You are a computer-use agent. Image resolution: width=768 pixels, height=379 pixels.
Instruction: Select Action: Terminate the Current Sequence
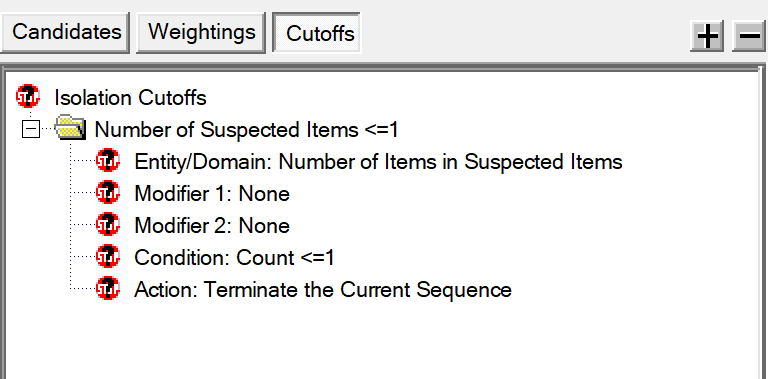323,290
